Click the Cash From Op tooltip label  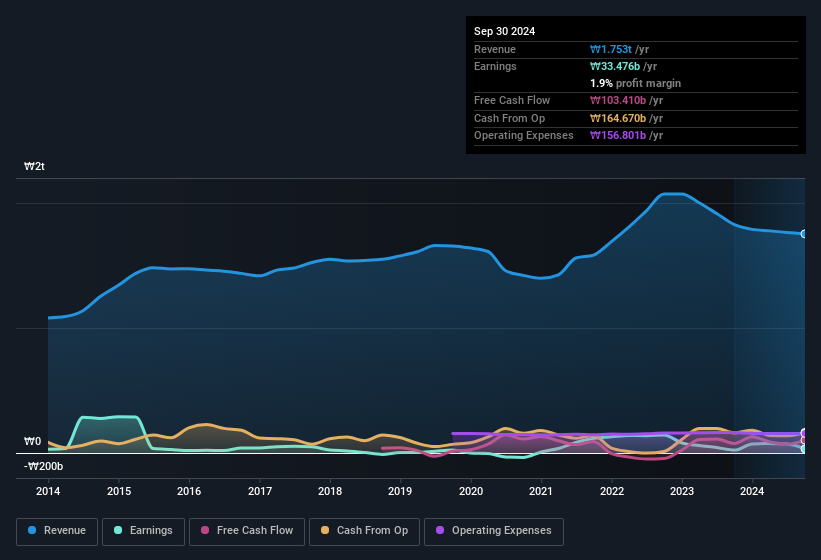click(509, 118)
